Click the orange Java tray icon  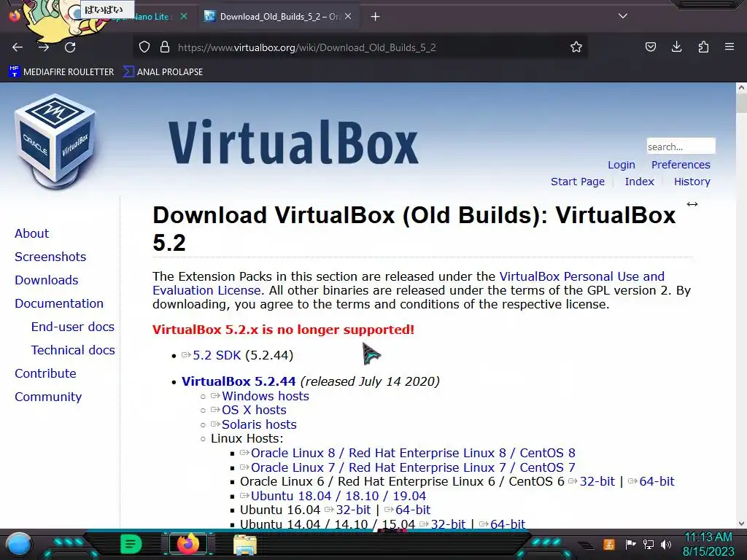pyautogui.click(x=608, y=544)
